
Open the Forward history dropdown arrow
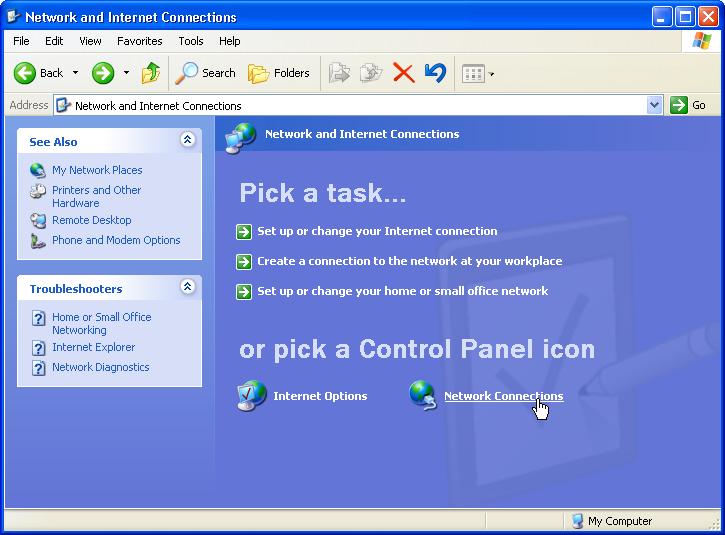click(x=126, y=73)
